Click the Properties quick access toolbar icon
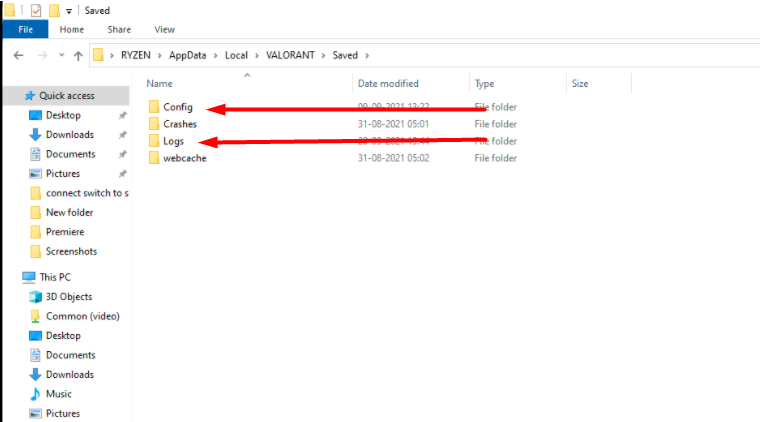This screenshot has width=760, height=422. click(36, 10)
